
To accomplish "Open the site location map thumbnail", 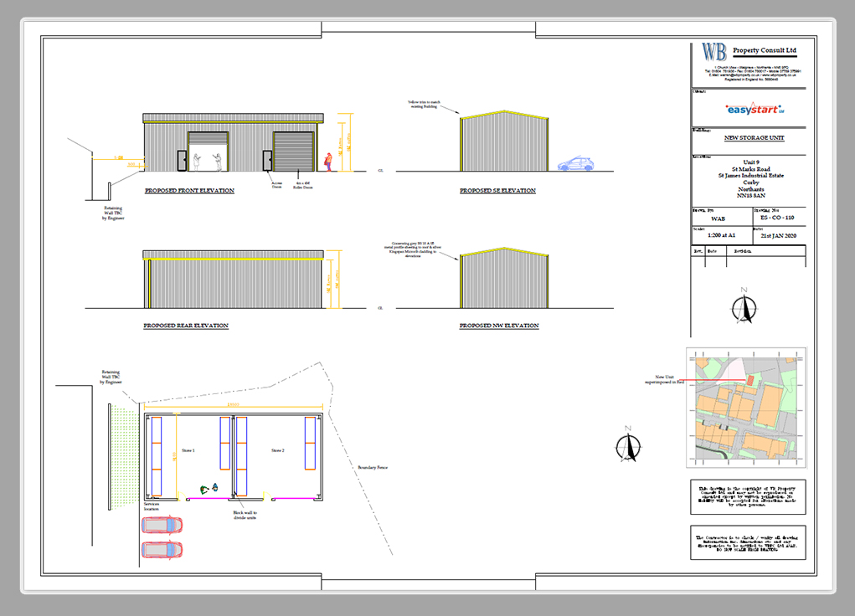I will click(x=746, y=408).
